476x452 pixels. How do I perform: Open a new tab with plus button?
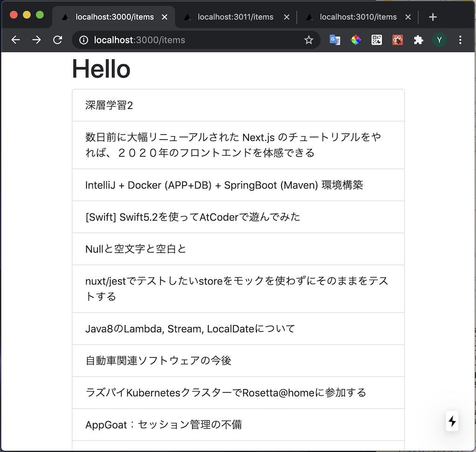pyautogui.click(x=433, y=17)
